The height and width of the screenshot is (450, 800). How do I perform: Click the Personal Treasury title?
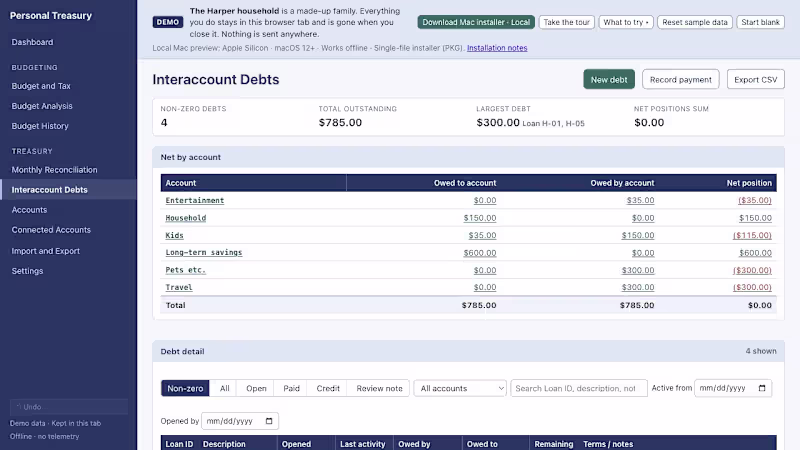click(x=51, y=16)
